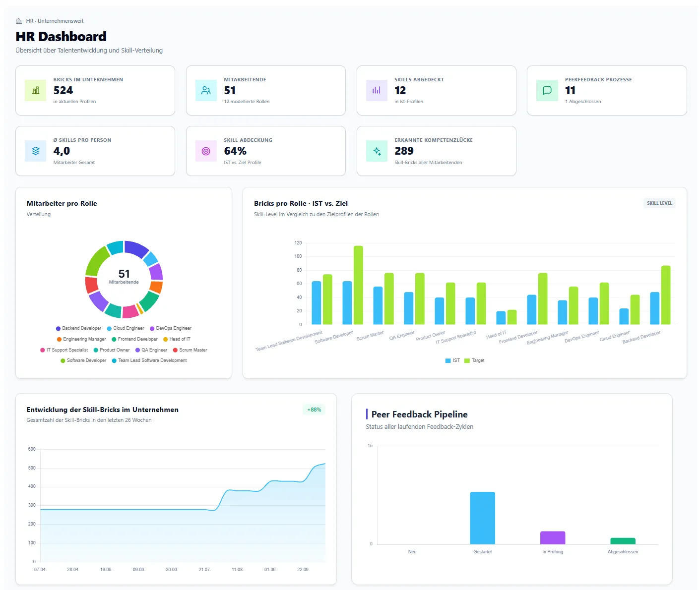Click the 51 Mitarbeitende donut center
700x590 pixels.
point(124,277)
